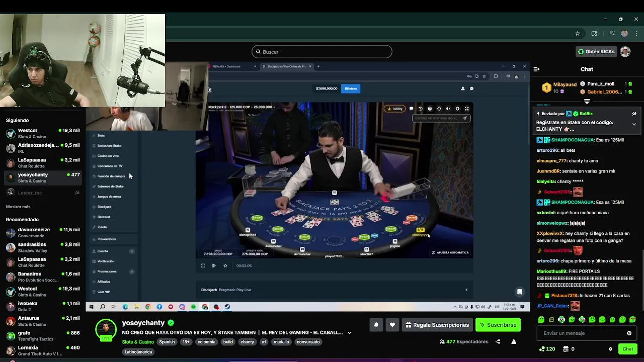Viewport: 644px width, 362px height.
Task: Expand the gift leaderboard with down arrow
Action: point(587,101)
